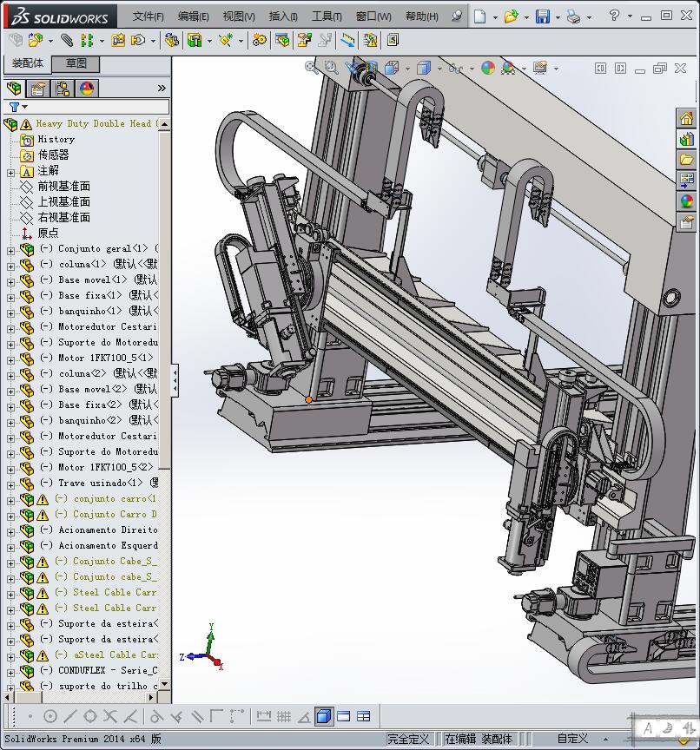Click the Hide/Show Items glasses icon
700x750 pixels.
coord(455,69)
